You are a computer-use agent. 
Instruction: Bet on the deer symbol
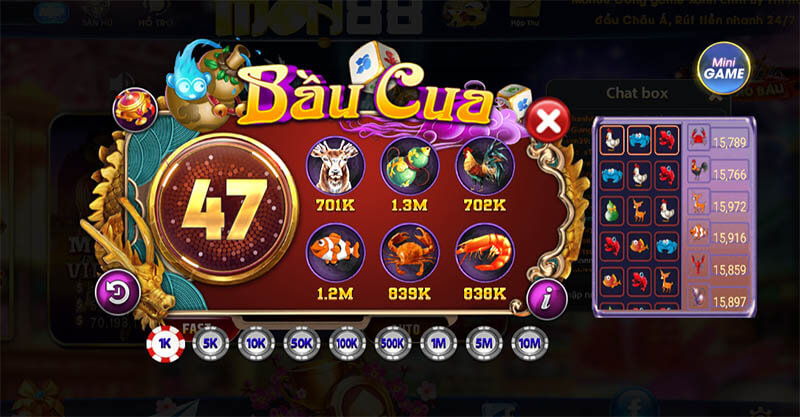335,166
